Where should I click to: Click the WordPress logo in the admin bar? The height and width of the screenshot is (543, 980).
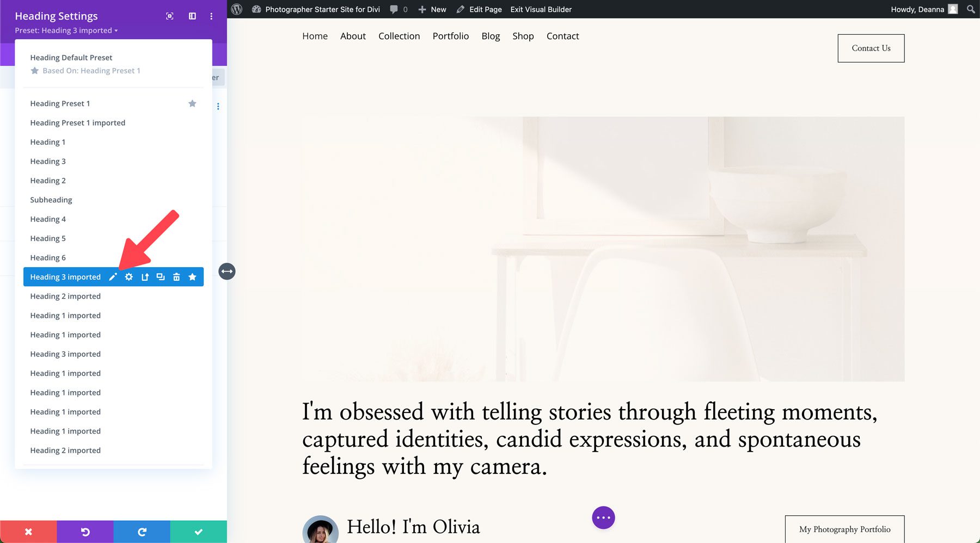[x=236, y=9]
